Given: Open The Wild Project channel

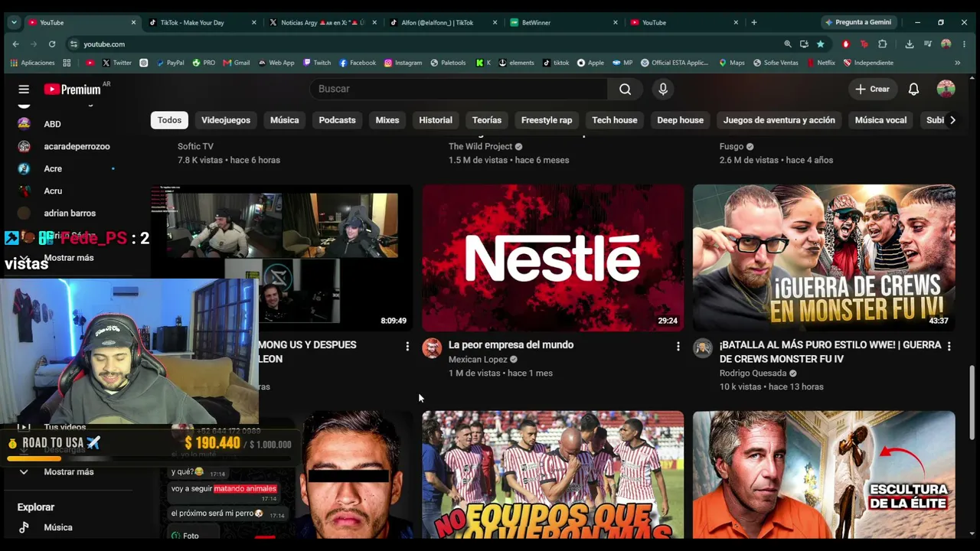Looking at the screenshot, I should point(481,147).
